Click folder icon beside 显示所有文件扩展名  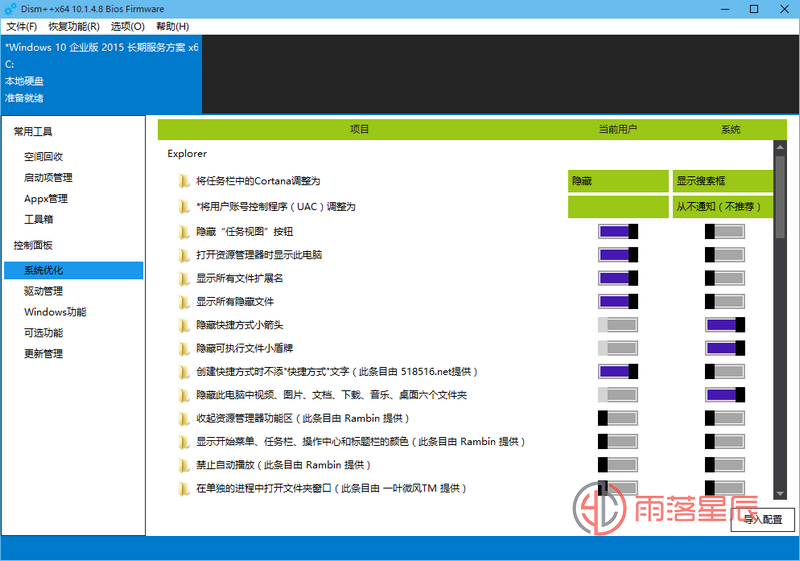click(x=184, y=278)
